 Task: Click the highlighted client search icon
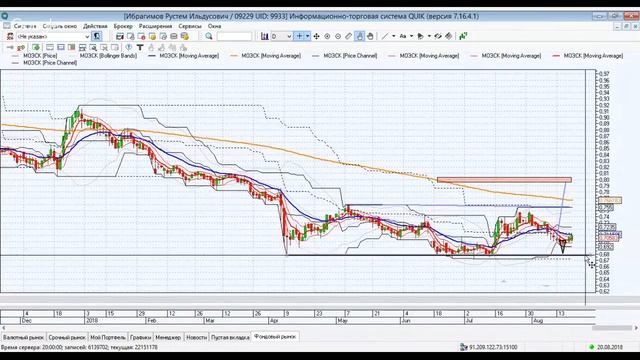[x=96, y=36]
